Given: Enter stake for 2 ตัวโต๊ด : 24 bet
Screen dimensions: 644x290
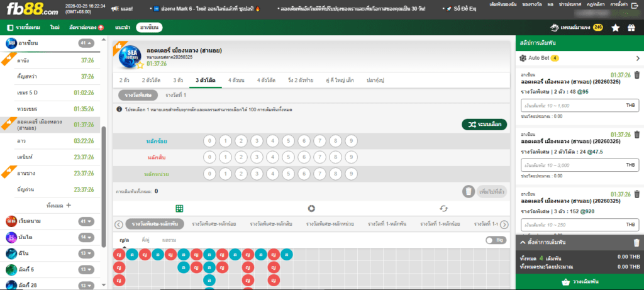Looking at the screenshot, I should pyautogui.click(x=579, y=165).
